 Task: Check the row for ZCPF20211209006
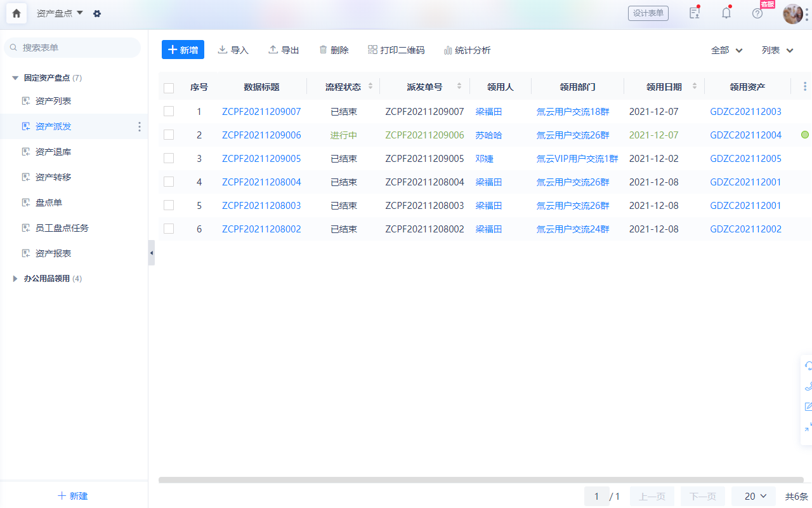tap(169, 135)
